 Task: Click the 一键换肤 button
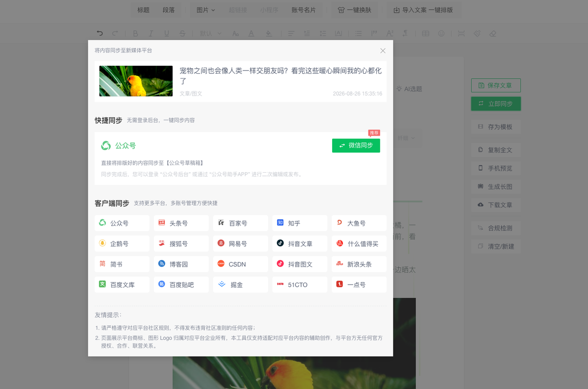355,10
